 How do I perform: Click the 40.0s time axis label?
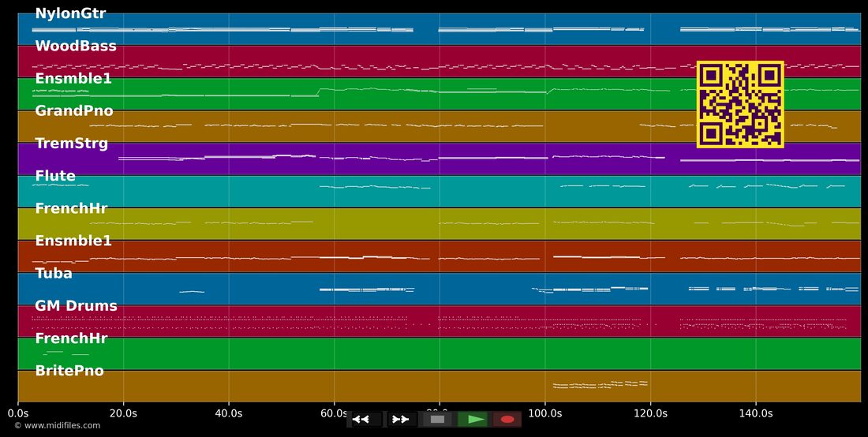point(229,413)
